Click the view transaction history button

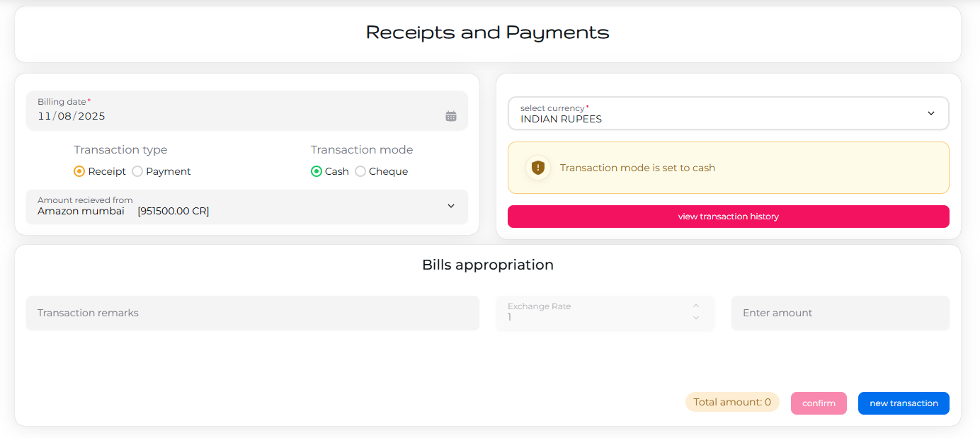tap(728, 217)
